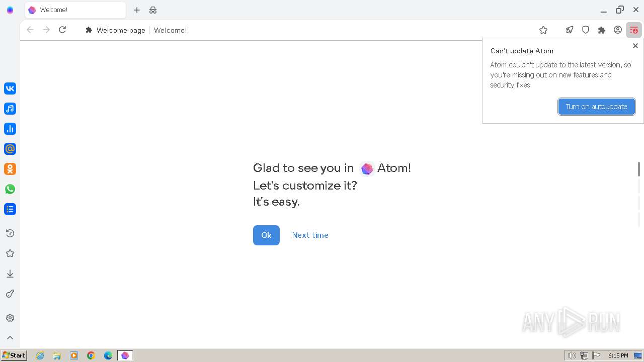
Task: Open the bar chart sidebar icon
Action: [x=10, y=129]
